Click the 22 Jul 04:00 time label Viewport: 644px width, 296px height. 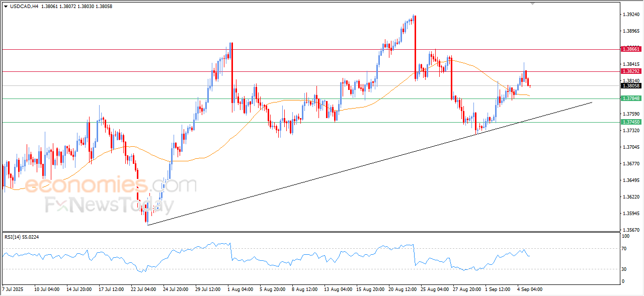tap(143, 289)
